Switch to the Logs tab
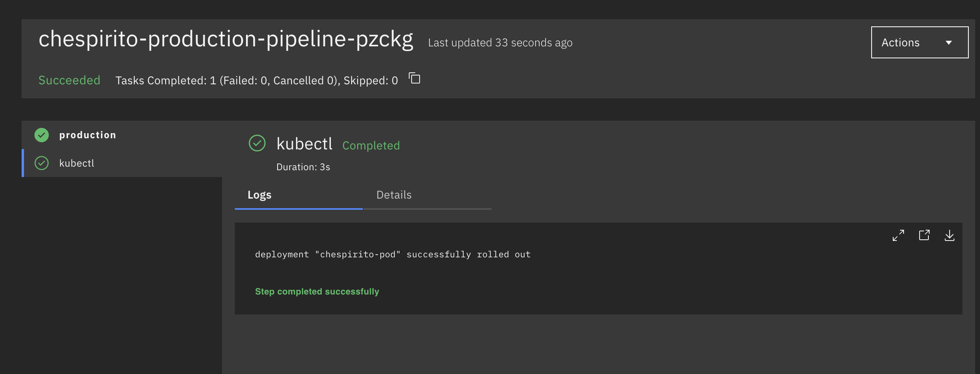Image resolution: width=980 pixels, height=374 pixels. [259, 195]
